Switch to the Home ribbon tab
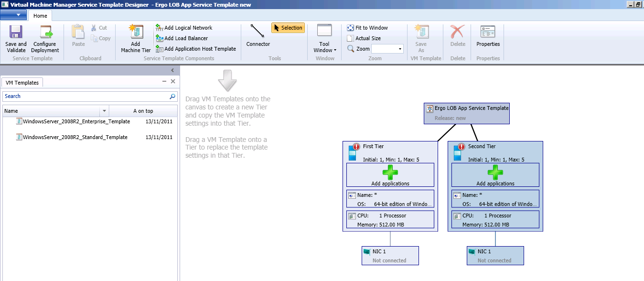The image size is (644, 281). tap(40, 15)
